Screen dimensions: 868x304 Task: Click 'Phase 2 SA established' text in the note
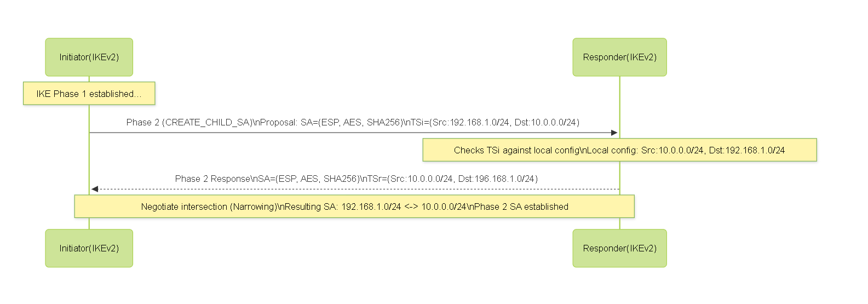[521, 207]
